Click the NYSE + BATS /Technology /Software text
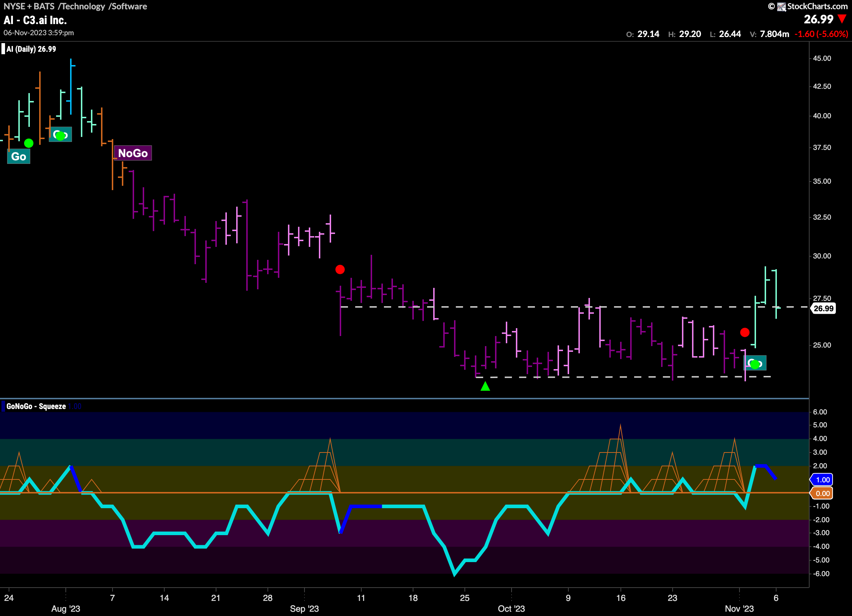The height and width of the screenshot is (616, 852). point(75,6)
